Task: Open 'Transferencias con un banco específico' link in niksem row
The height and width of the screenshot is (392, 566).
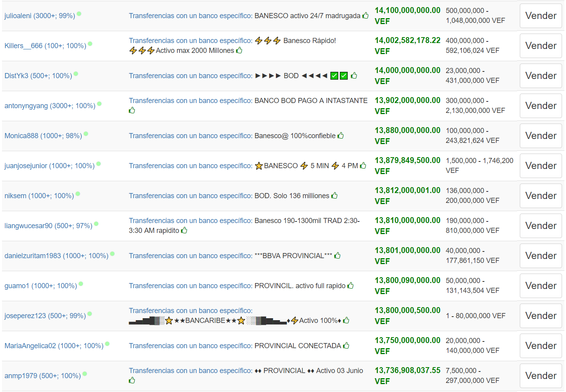Action: (x=191, y=196)
